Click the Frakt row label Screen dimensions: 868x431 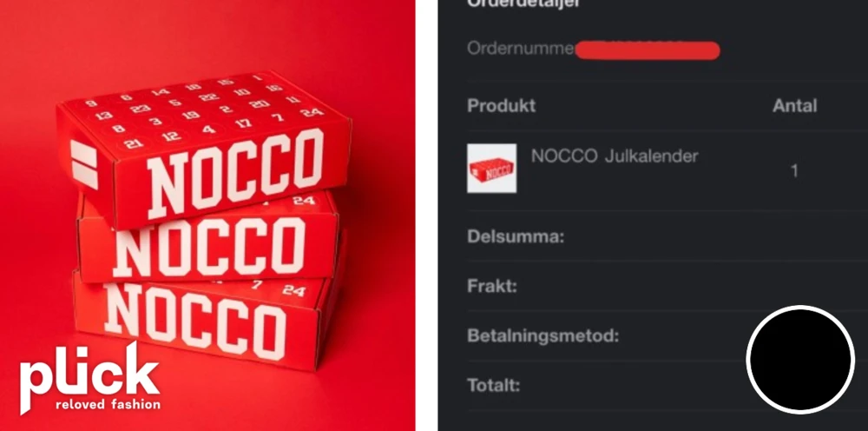[x=492, y=287]
